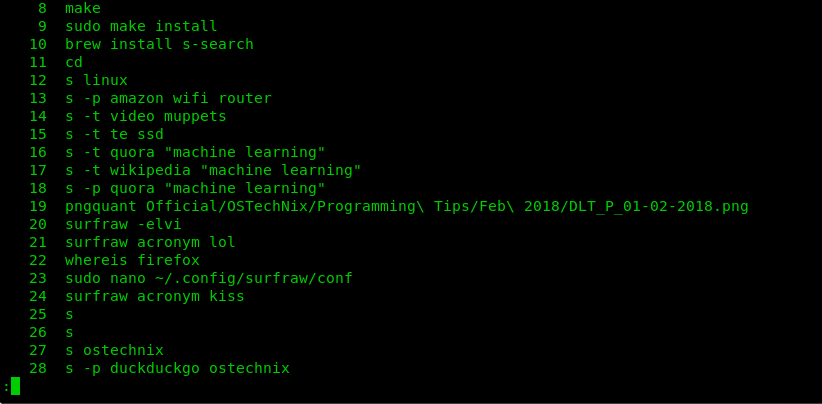Select the wikipedia "machine learning" search command

click(213, 170)
